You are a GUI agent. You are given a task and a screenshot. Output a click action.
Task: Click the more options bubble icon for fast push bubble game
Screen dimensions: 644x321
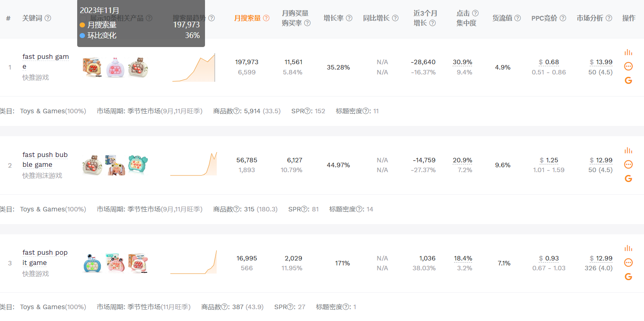(628, 164)
